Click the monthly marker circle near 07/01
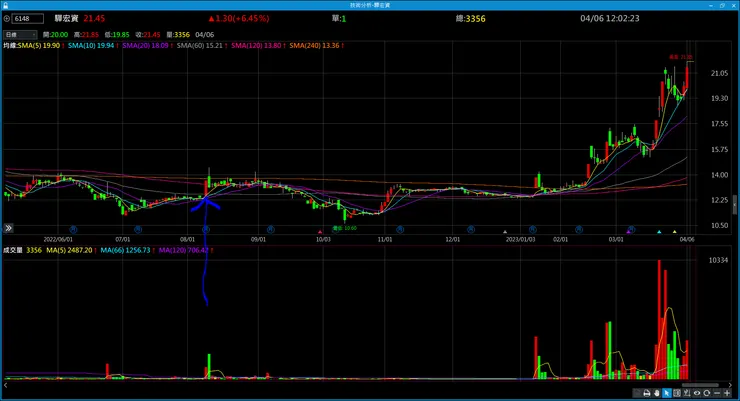The width and height of the screenshot is (740, 401). point(138,229)
